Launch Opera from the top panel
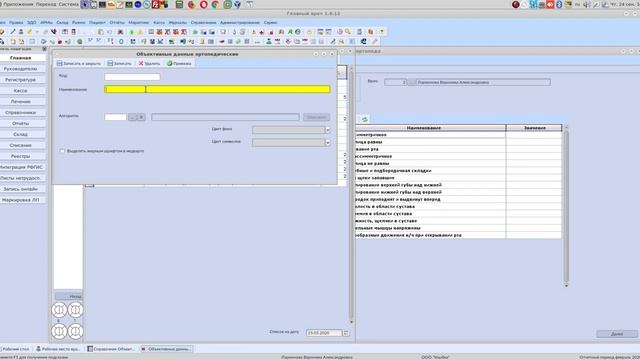Viewport: 640px width, 360px height. point(204,4)
